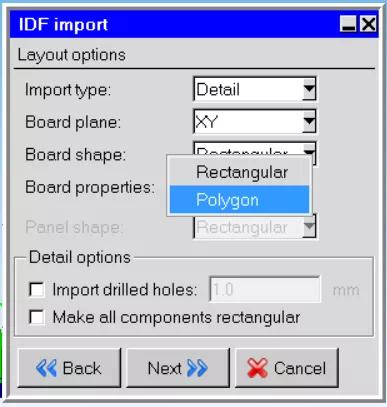Expand the Board plane dropdown arrow
Image resolution: width=387 pixels, height=407 pixels.
(x=309, y=121)
